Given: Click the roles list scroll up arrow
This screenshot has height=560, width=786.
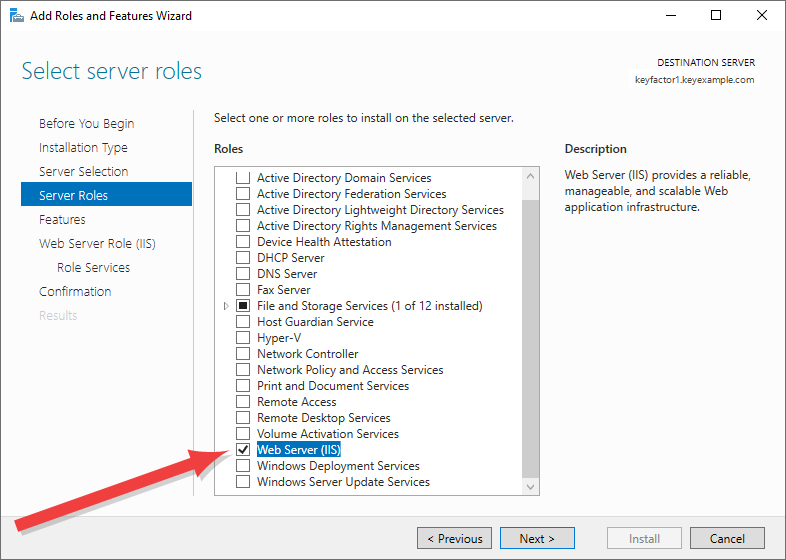Looking at the screenshot, I should click(x=530, y=176).
